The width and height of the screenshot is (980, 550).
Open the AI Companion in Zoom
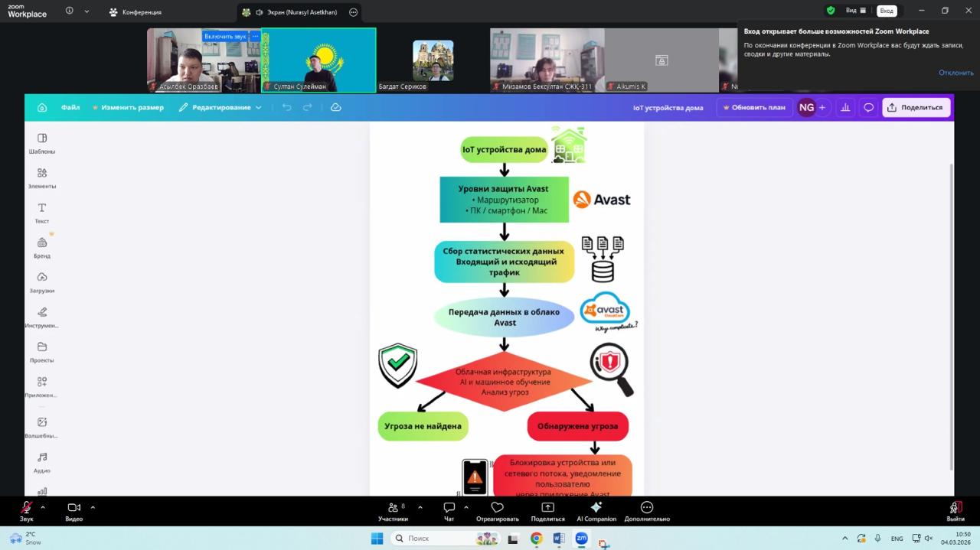coord(596,510)
